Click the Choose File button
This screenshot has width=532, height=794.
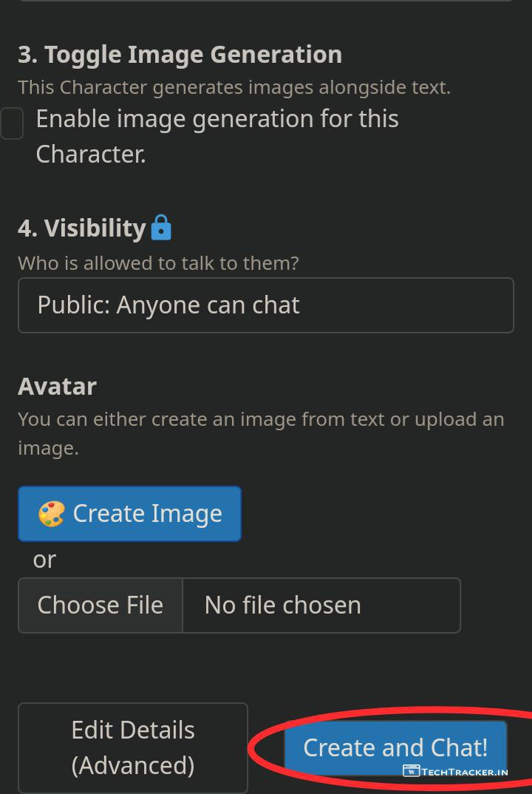click(100, 605)
